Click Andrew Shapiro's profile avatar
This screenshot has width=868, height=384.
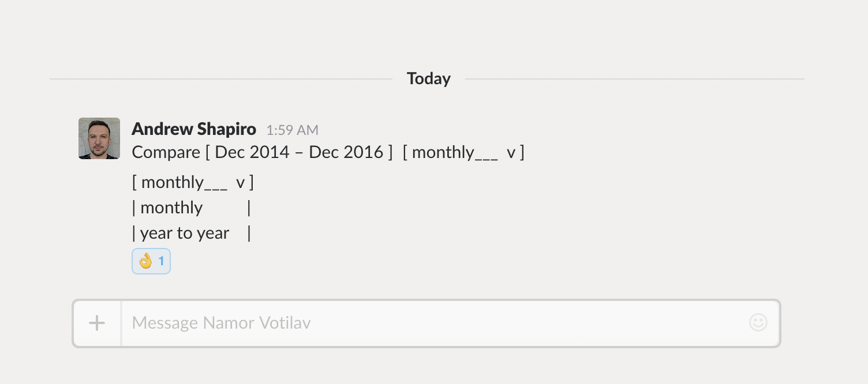[x=99, y=138]
